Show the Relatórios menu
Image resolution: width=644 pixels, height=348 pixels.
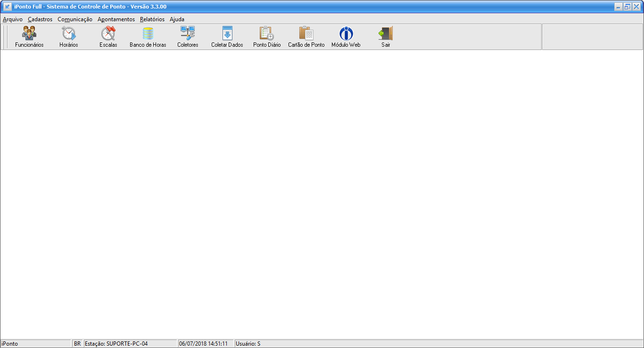(152, 19)
